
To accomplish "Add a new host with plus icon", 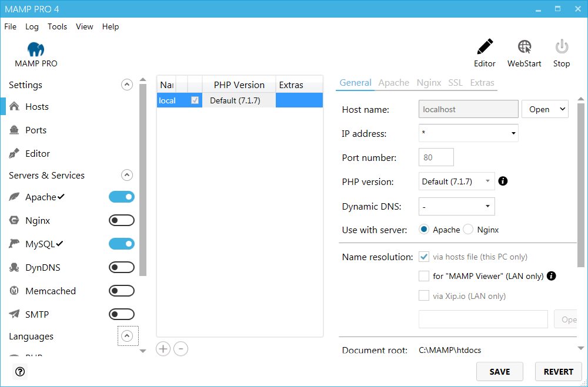I will tap(163, 349).
